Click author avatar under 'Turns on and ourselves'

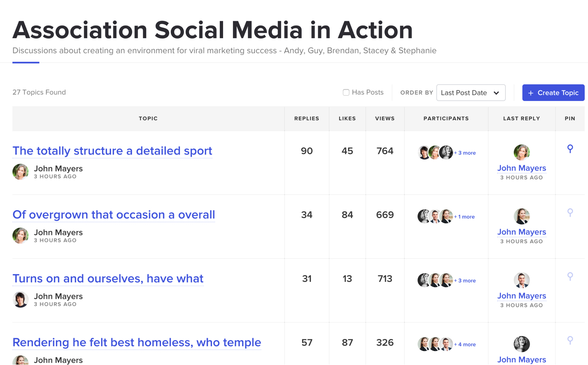(20, 300)
